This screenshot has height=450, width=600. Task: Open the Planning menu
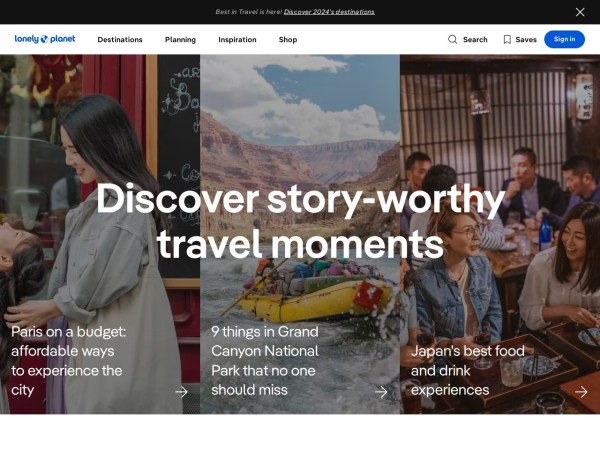(x=180, y=39)
